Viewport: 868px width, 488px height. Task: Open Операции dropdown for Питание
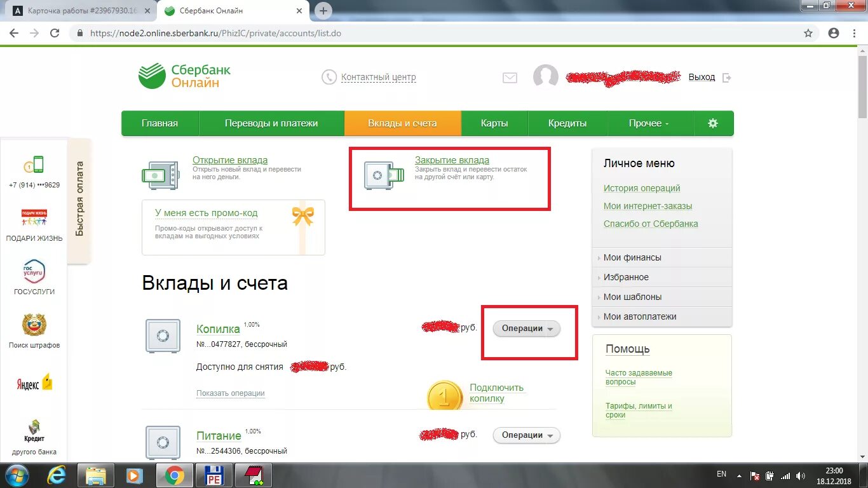pyautogui.click(x=527, y=435)
